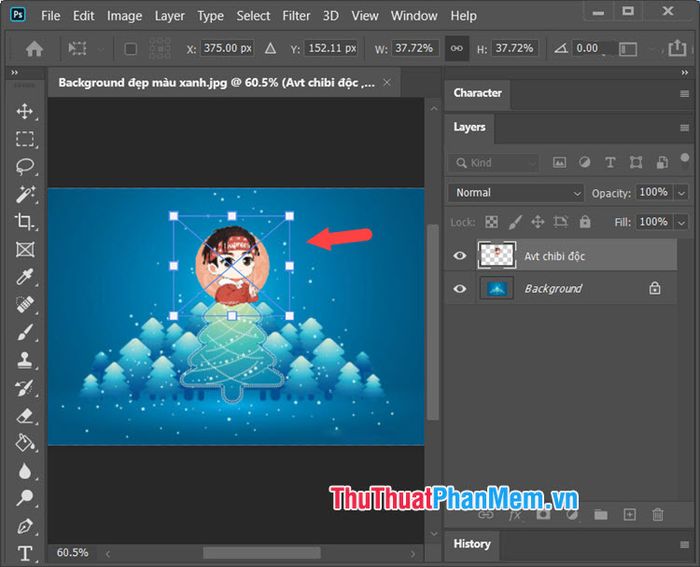
Task: Open the File menu
Action: (x=50, y=16)
